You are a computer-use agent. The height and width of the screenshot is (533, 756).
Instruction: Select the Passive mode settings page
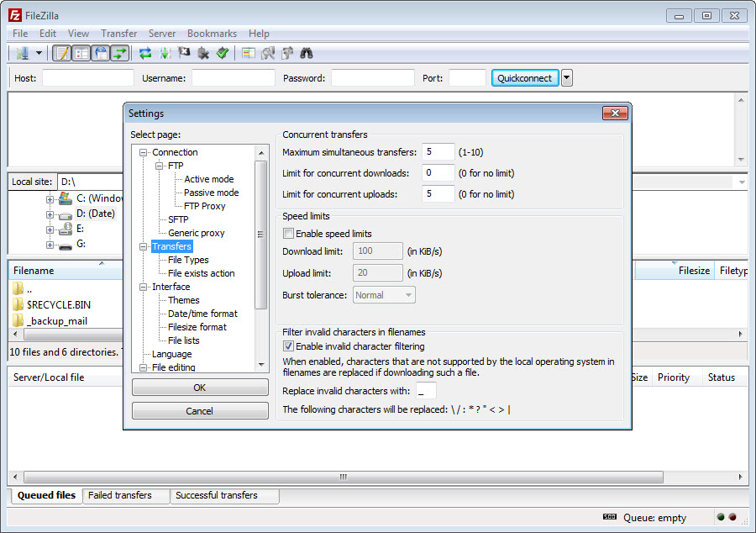(x=211, y=193)
